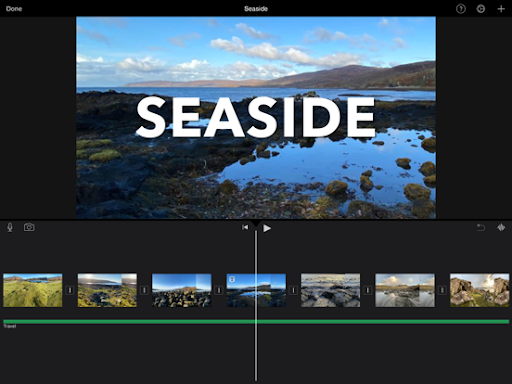The height and width of the screenshot is (384, 512).
Task: Select the dark pebble beach clip
Action: coord(182,290)
